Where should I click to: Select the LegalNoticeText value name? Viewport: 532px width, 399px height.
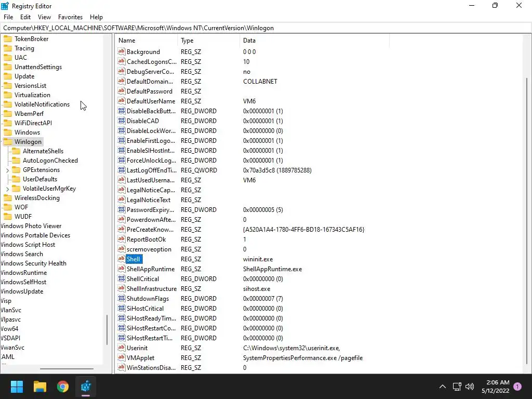pyautogui.click(x=149, y=200)
